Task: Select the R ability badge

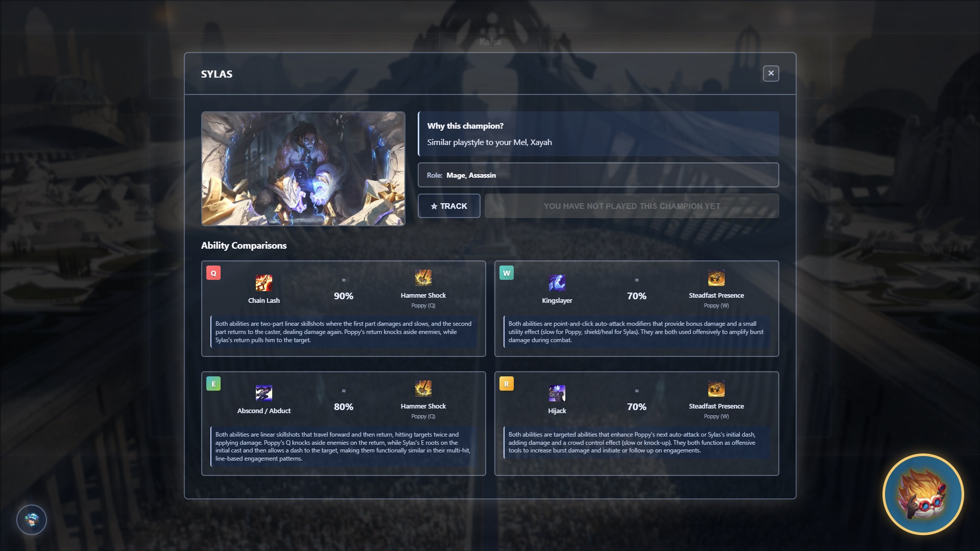Action: click(x=507, y=384)
